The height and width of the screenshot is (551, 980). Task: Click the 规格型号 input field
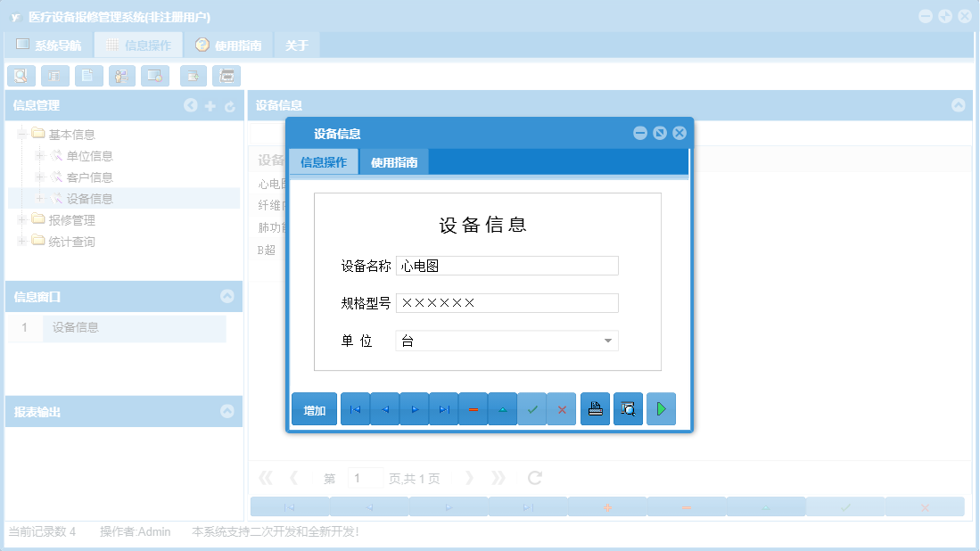tap(506, 303)
